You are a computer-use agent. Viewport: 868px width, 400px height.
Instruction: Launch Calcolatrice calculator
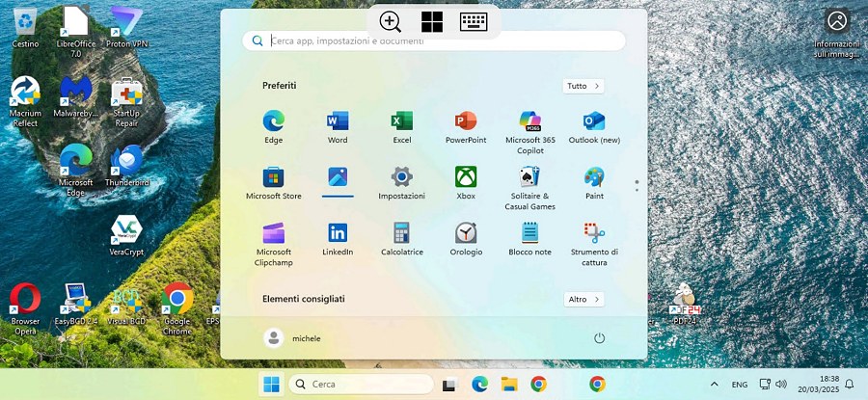click(x=402, y=239)
